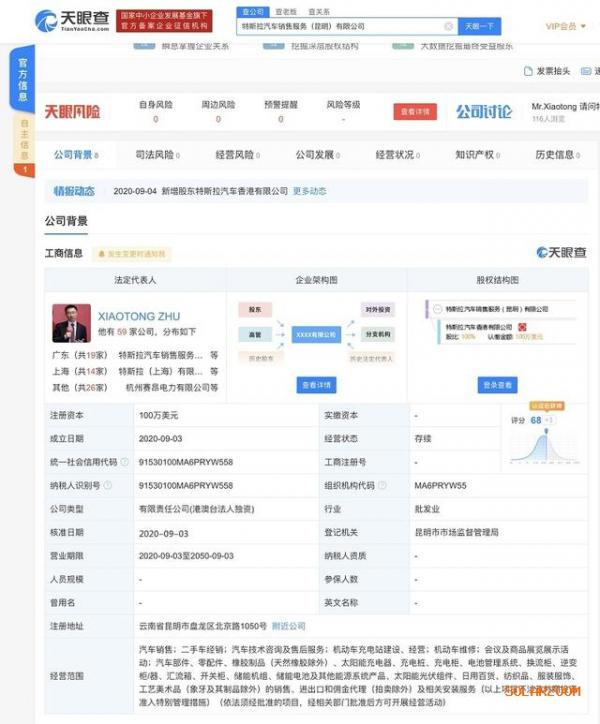Click the organization code MA6PRYW55

pos(440,485)
